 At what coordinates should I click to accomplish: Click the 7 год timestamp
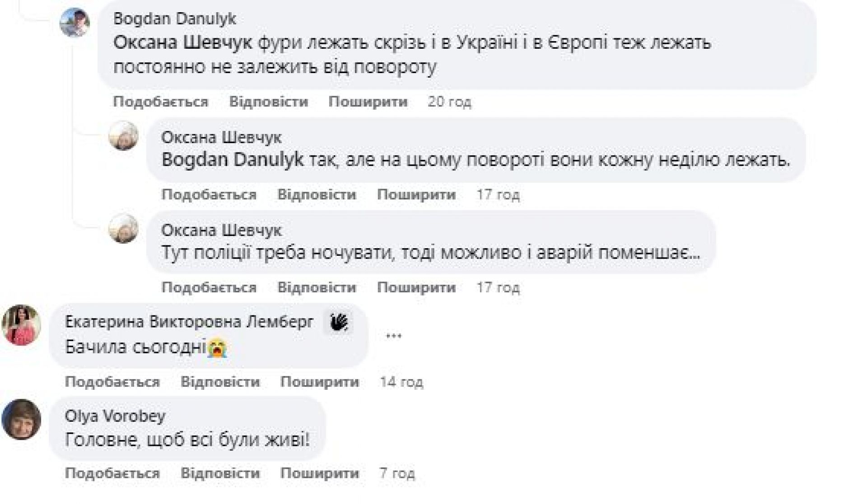[397, 473]
